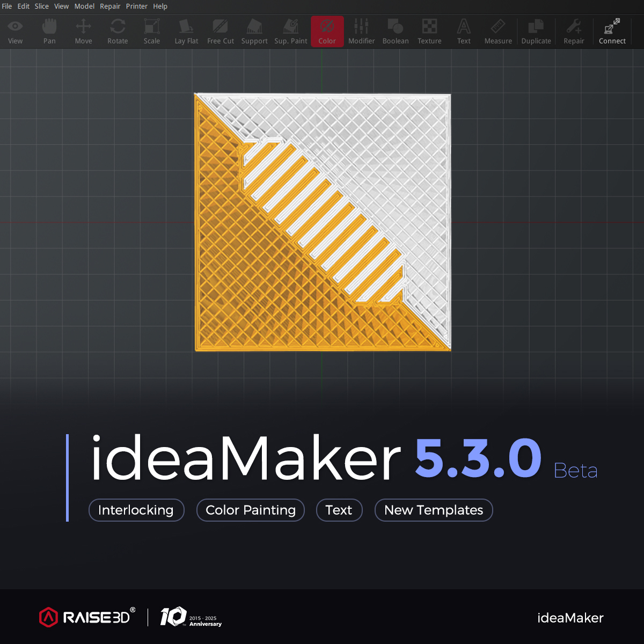Open the Edit menu

tap(24, 6)
